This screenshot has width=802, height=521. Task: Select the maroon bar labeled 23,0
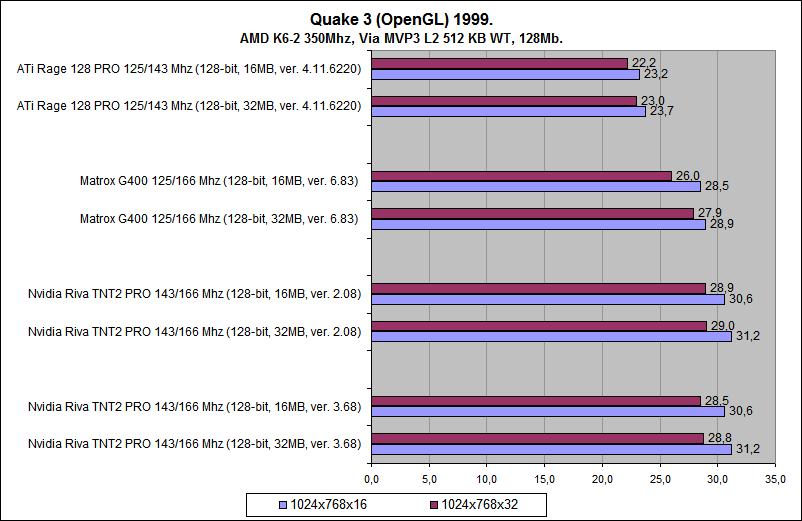point(504,101)
